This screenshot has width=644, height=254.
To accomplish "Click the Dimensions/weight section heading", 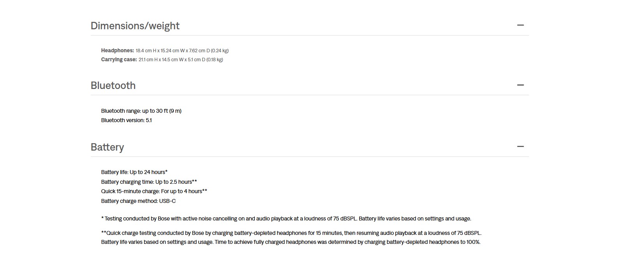I will coord(135,26).
